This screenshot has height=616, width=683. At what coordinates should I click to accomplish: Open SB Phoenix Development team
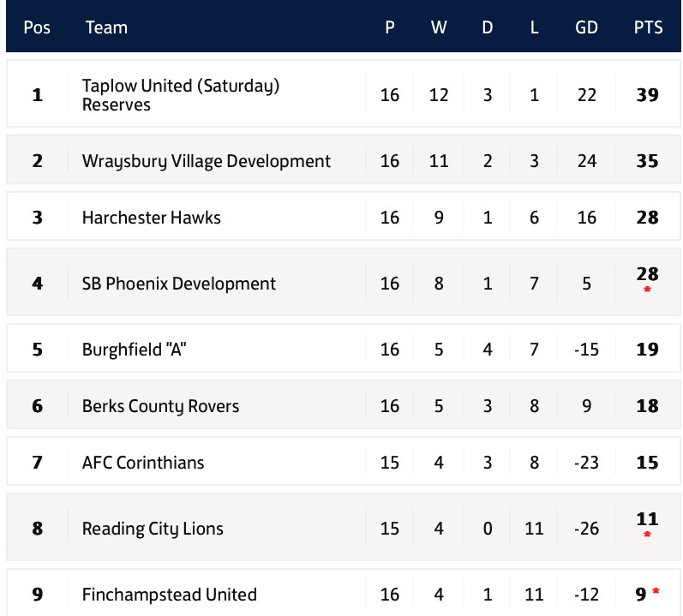pos(178,284)
